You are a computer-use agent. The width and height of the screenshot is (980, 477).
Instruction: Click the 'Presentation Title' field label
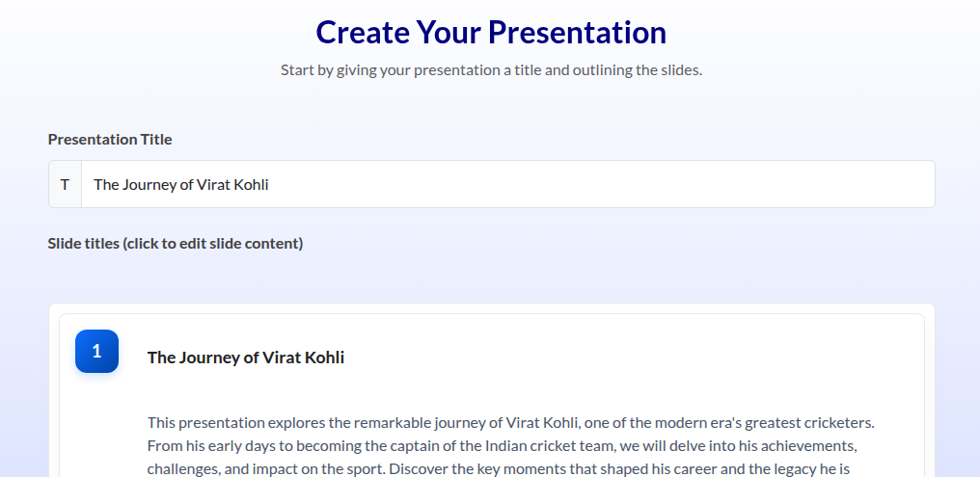point(110,139)
